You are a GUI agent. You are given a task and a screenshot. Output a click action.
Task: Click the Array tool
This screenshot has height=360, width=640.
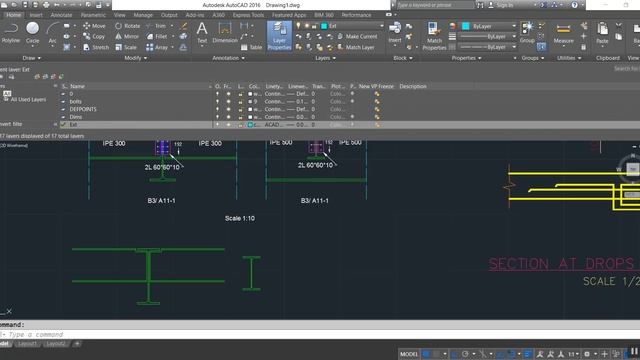pyautogui.click(x=157, y=47)
